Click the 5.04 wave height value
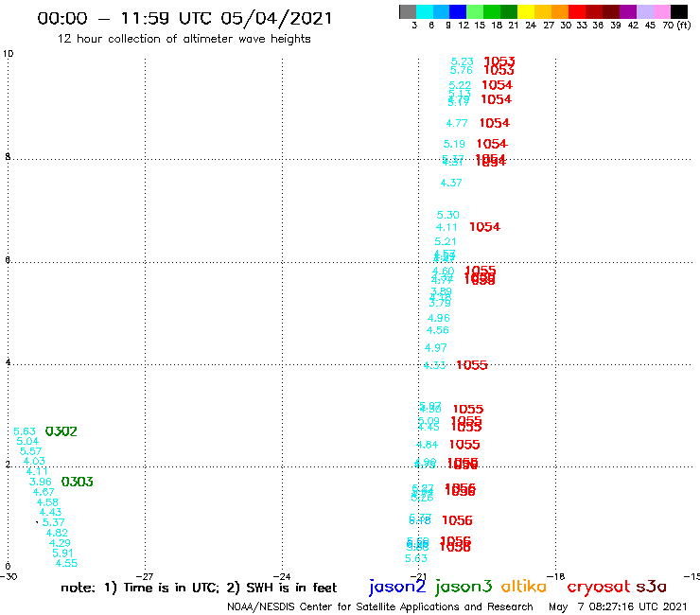 (27, 441)
